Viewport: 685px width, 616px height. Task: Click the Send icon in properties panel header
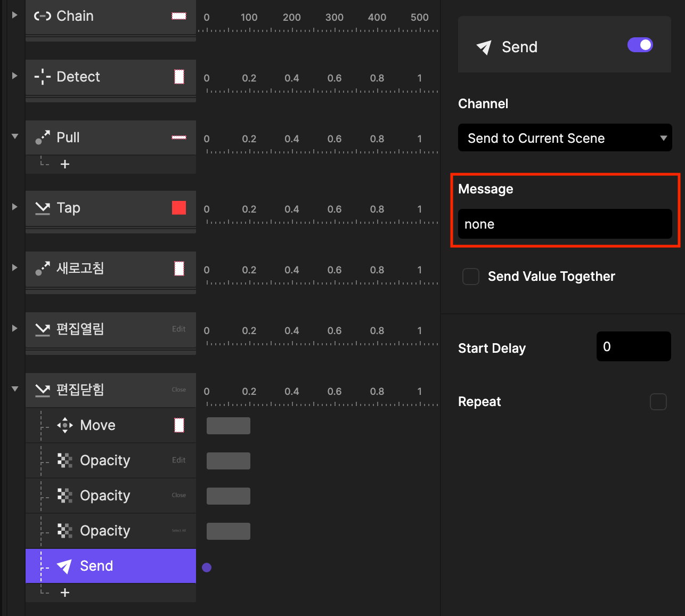click(484, 47)
